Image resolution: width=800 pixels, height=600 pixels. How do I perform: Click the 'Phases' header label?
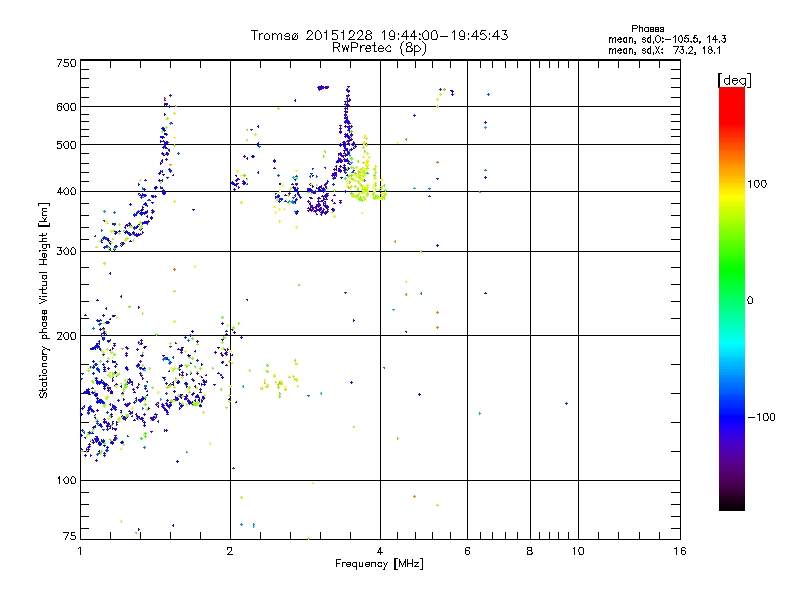(647, 29)
